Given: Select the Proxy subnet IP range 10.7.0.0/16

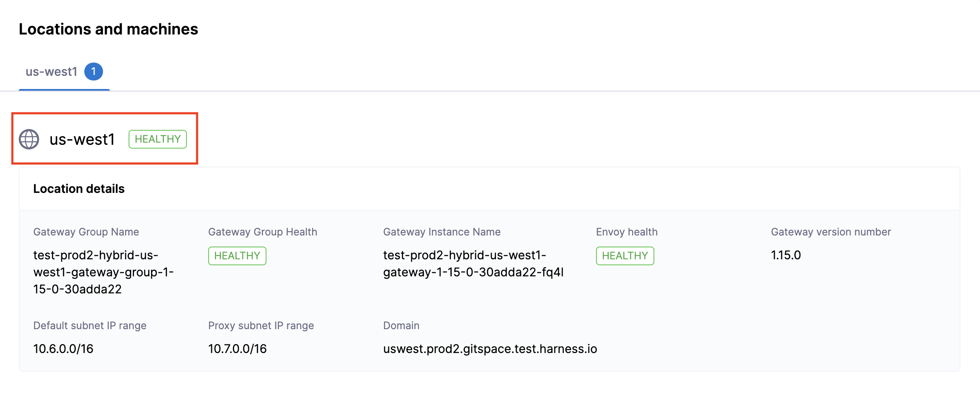Looking at the screenshot, I should [237, 349].
